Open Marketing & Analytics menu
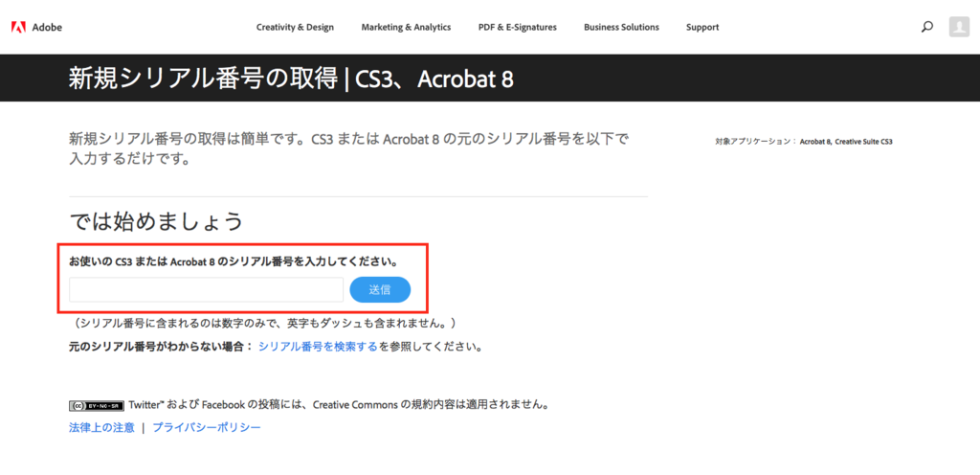The width and height of the screenshot is (980, 475). (x=406, y=27)
